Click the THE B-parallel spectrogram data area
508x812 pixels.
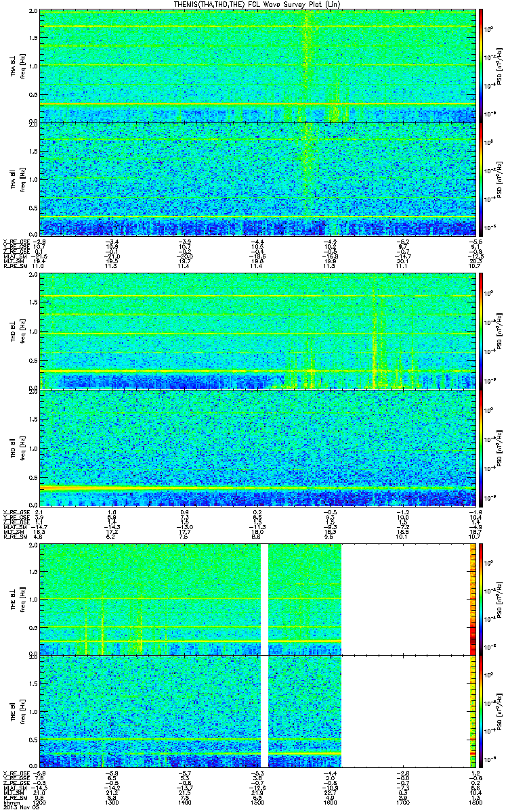coord(190,710)
